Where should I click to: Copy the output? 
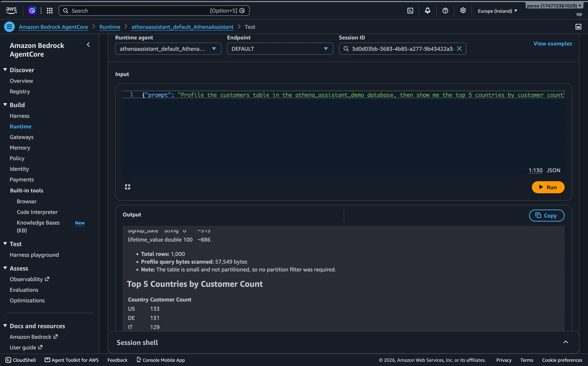[547, 215]
